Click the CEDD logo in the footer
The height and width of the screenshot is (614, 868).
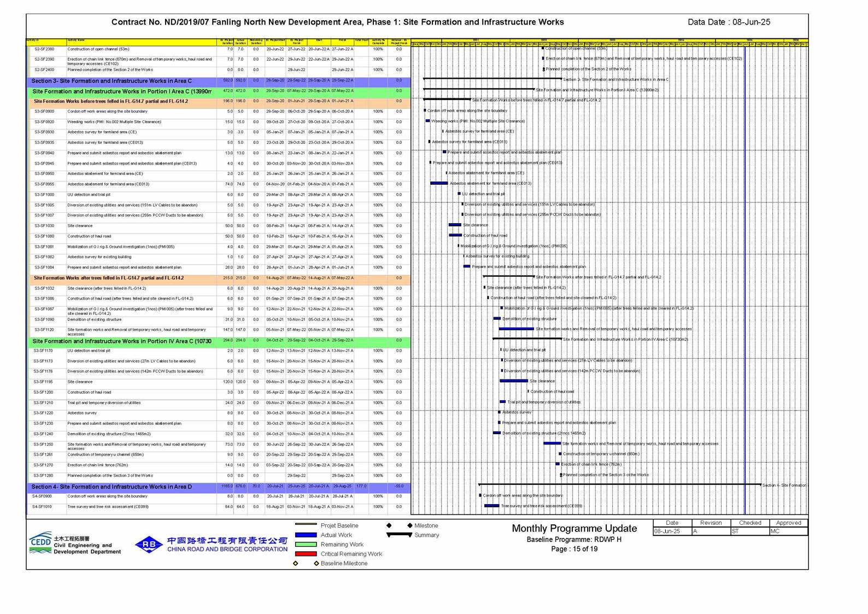pos(41,543)
